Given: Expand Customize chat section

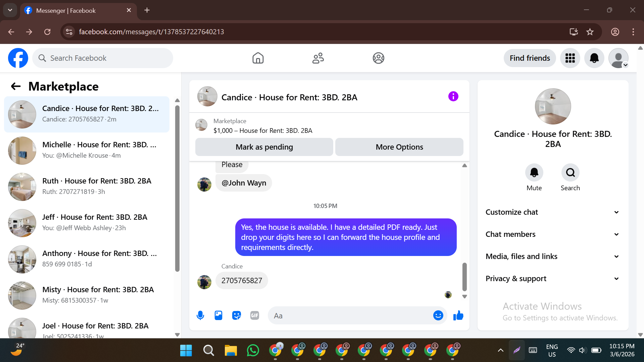Looking at the screenshot, I should [552, 212].
